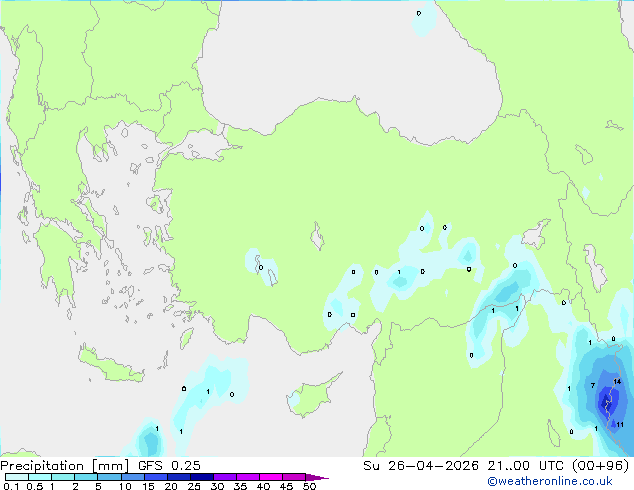The width and height of the screenshot is (634, 490).
Task: Select the legend swatch between 10 and 15
Action: tap(133, 477)
